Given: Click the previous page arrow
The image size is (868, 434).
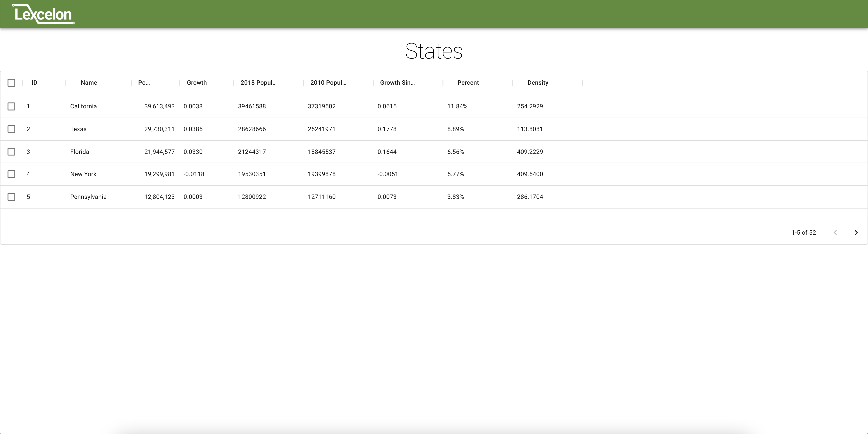Looking at the screenshot, I should pos(835,233).
